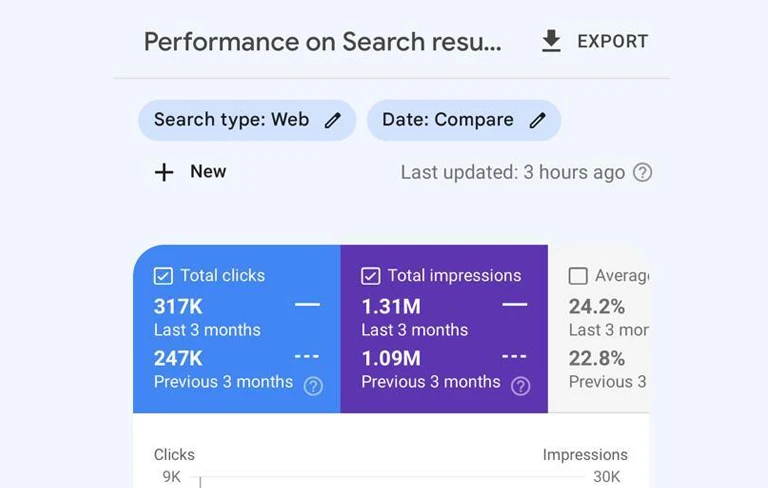The width and height of the screenshot is (768, 488).
Task: Open the Date: Compare filter chip
Action: click(464, 121)
